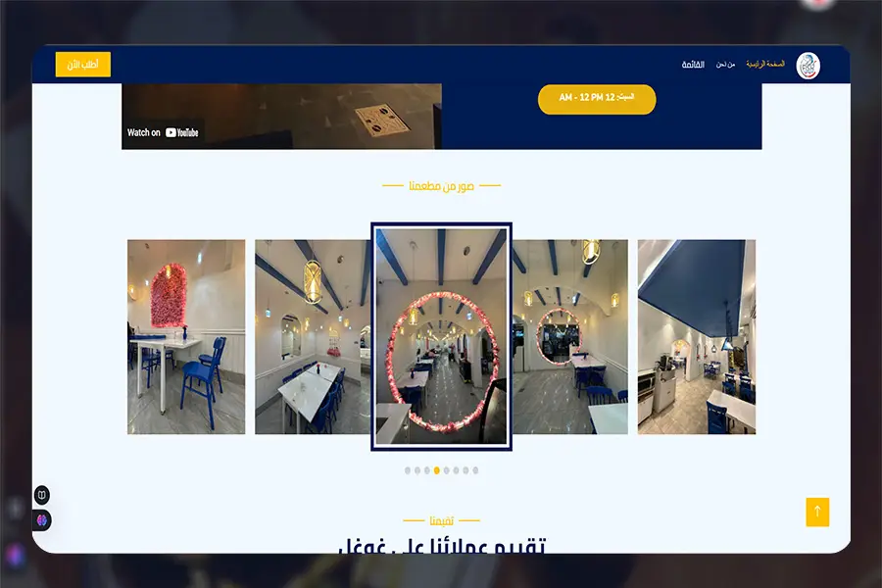Click the yellow opening hours badge
882x588 pixels.
pyautogui.click(x=596, y=99)
